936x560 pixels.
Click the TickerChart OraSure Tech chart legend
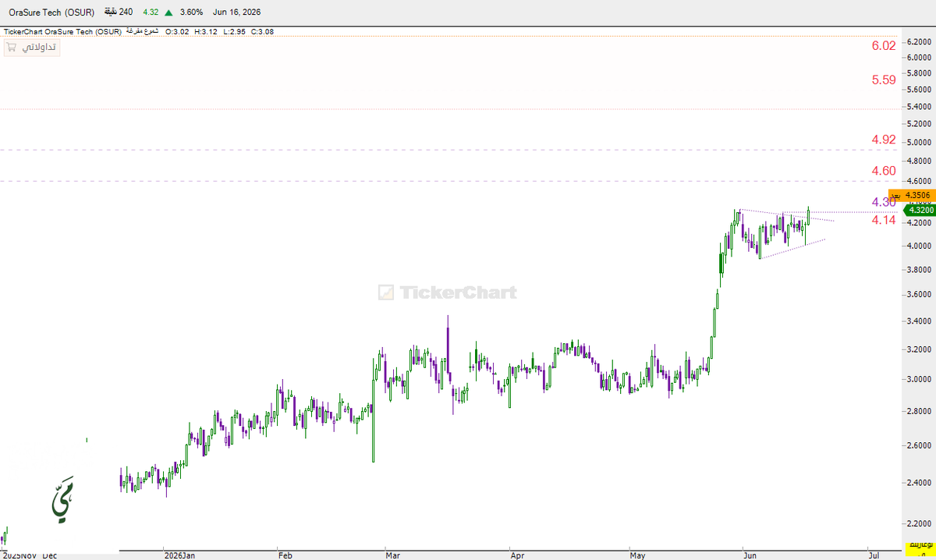[x=62, y=32]
